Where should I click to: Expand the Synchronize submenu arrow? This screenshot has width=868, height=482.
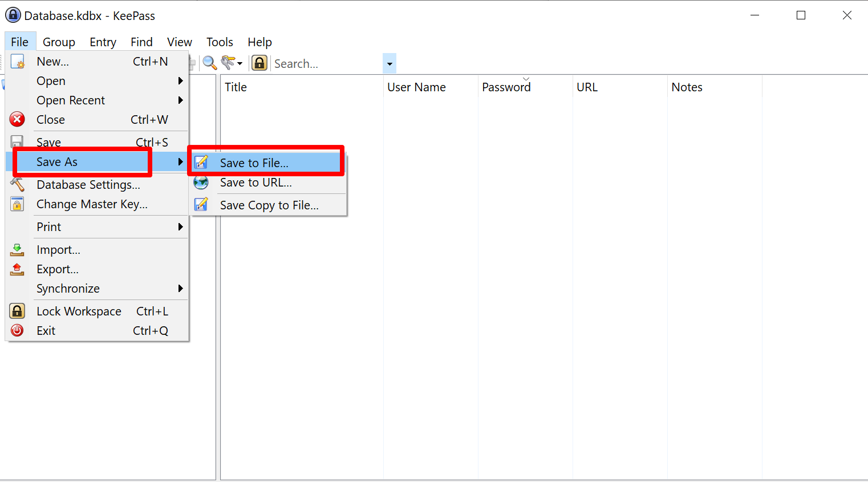180,289
